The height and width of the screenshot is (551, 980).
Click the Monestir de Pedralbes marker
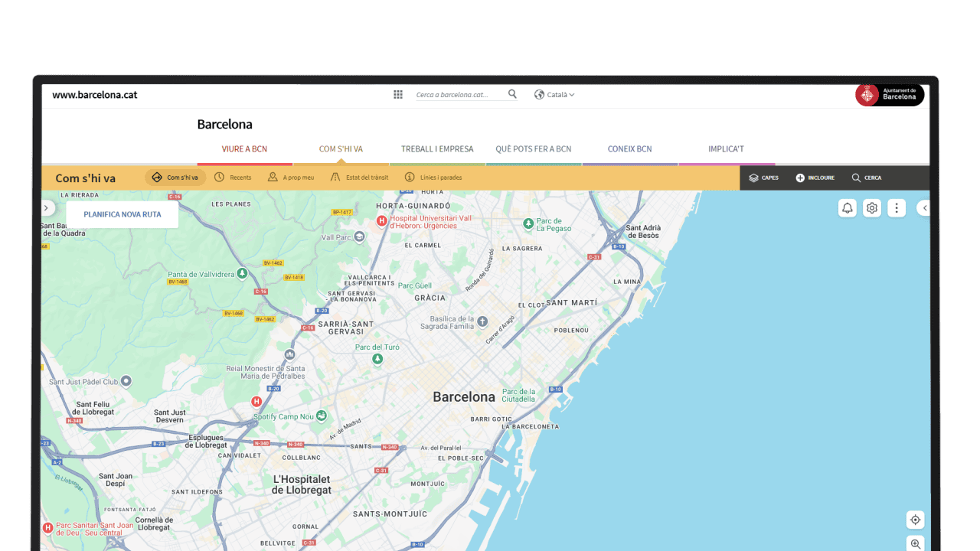tap(289, 354)
